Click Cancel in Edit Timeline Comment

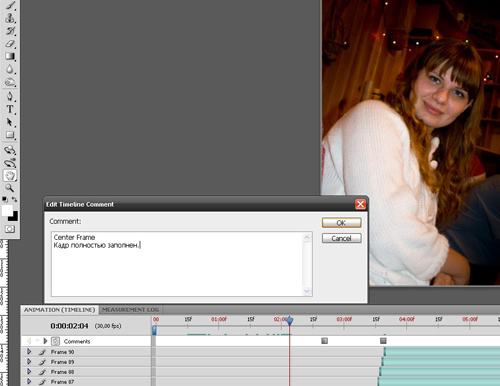(342, 238)
